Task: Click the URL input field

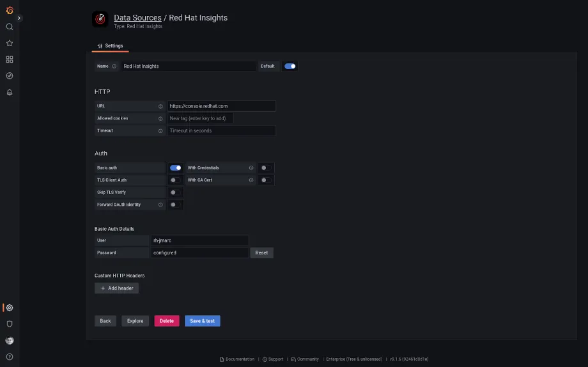Action: click(x=221, y=106)
